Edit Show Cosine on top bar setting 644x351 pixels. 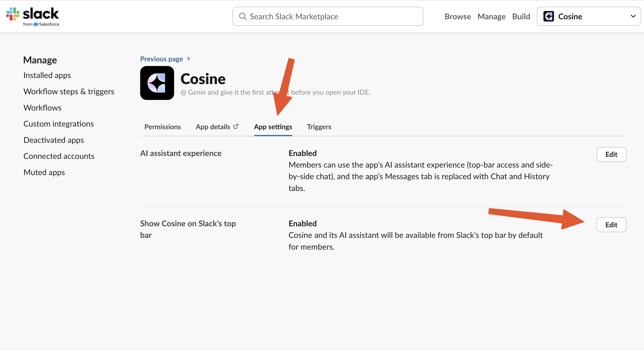[611, 225]
